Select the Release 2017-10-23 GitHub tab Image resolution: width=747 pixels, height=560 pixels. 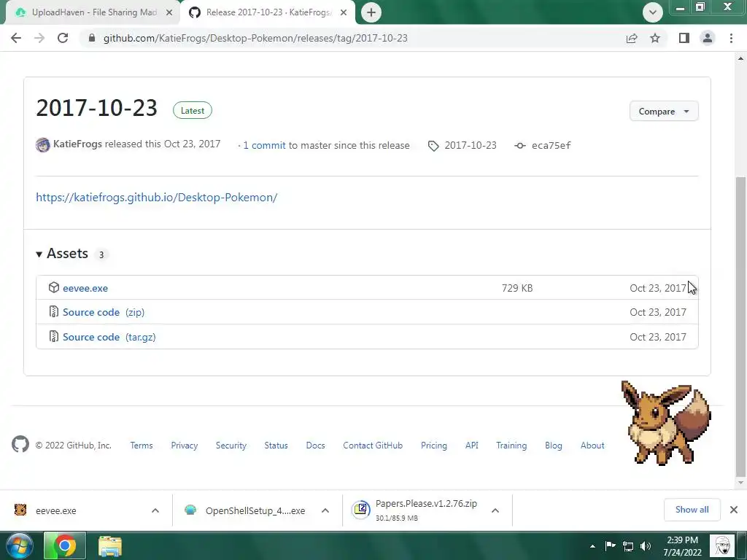[267, 12]
